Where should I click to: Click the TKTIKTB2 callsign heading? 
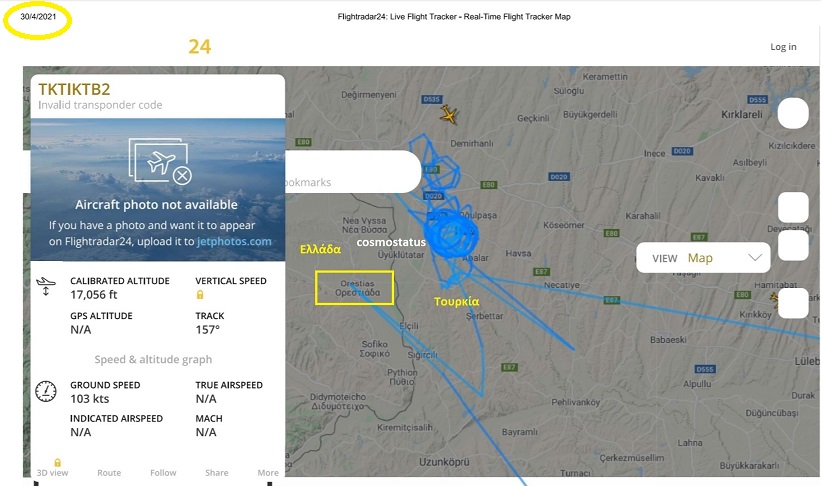click(x=74, y=89)
